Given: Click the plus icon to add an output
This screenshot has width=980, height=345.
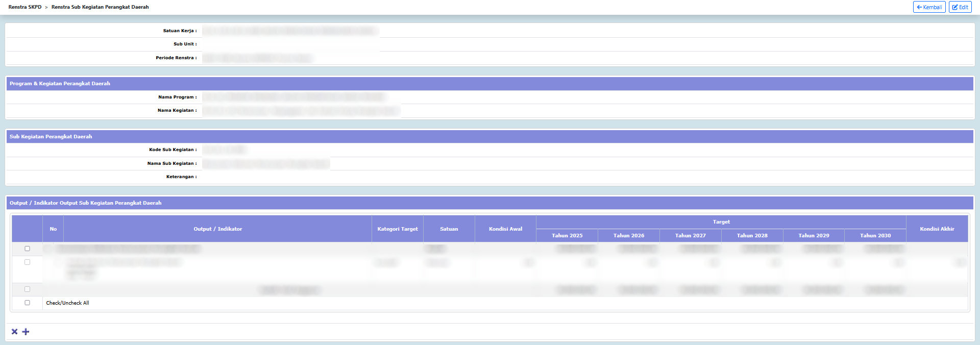Looking at the screenshot, I should pyautogui.click(x=26, y=332).
